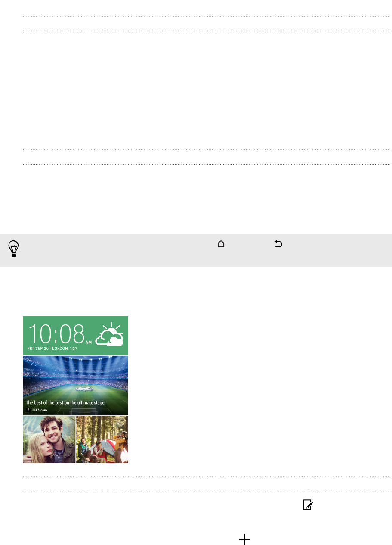Select the FRI, SEP 26 date text
This screenshot has height=545, width=392.
coord(38,348)
